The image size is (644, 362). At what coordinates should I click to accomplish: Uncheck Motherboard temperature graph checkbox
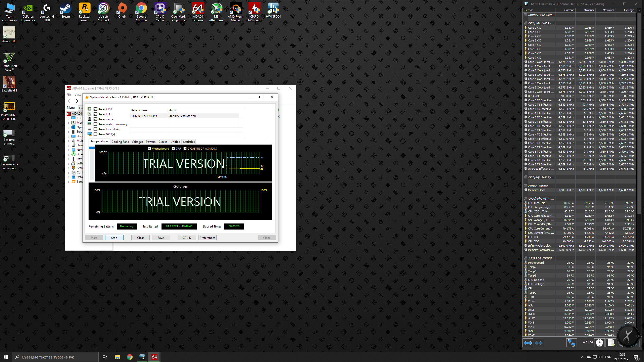click(149, 149)
